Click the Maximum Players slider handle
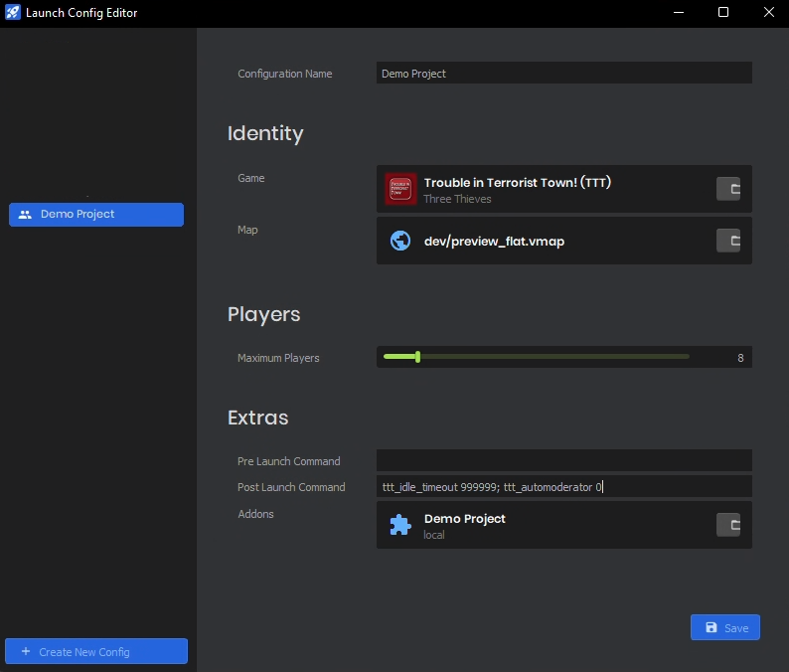This screenshot has width=789, height=672. [x=417, y=356]
